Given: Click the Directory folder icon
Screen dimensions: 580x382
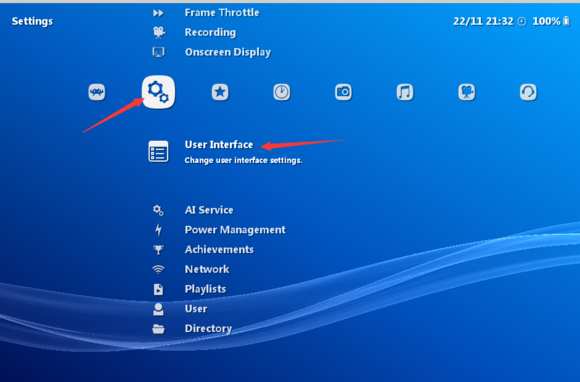Looking at the screenshot, I should point(158,329).
